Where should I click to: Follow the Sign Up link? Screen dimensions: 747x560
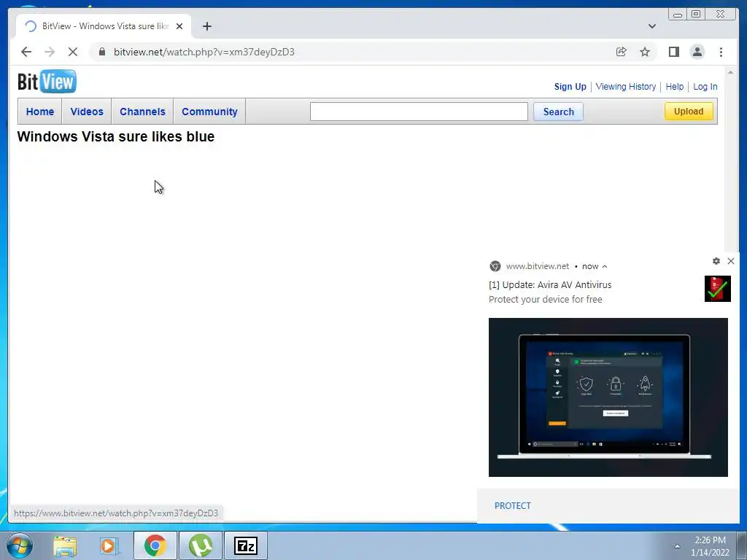(x=570, y=87)
